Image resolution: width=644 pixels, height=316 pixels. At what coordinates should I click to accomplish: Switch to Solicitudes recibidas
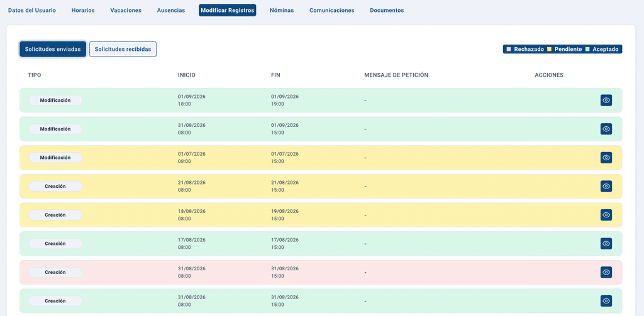point(123,49)
